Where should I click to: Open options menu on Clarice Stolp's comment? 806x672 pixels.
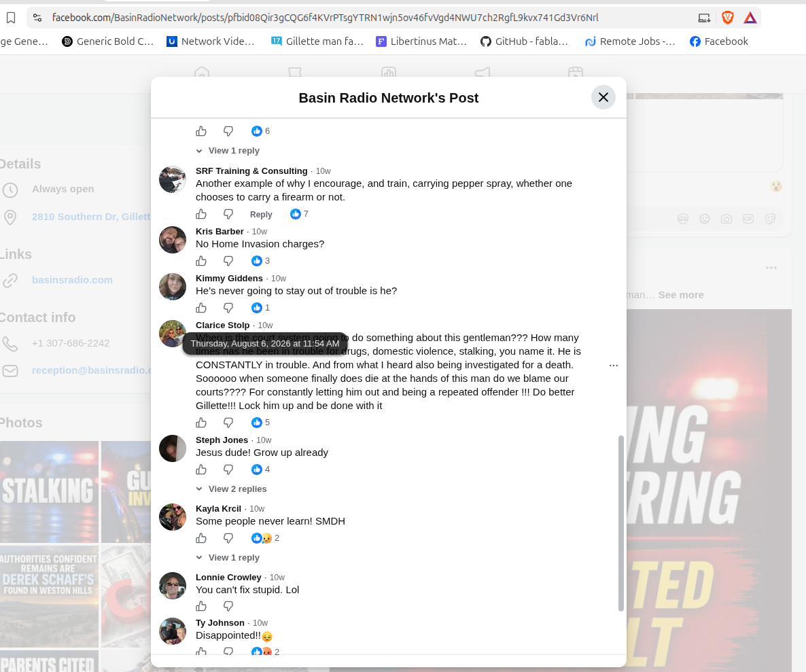[613, 366]
